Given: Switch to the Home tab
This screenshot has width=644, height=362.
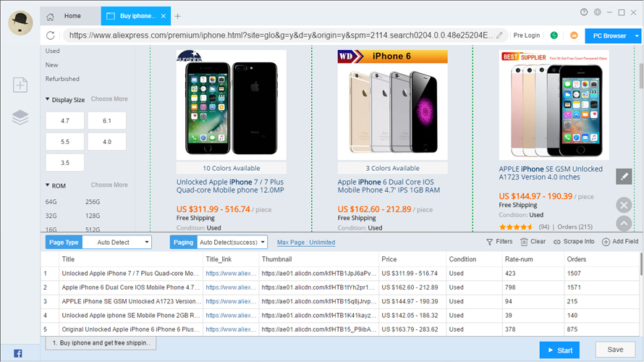Looking at the screenshot, I should point(70,16).
